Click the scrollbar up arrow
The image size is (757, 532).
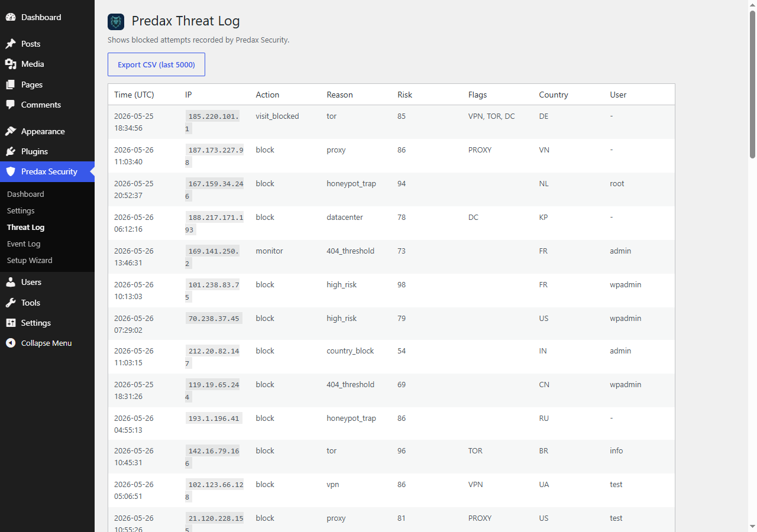click(752, 5)
